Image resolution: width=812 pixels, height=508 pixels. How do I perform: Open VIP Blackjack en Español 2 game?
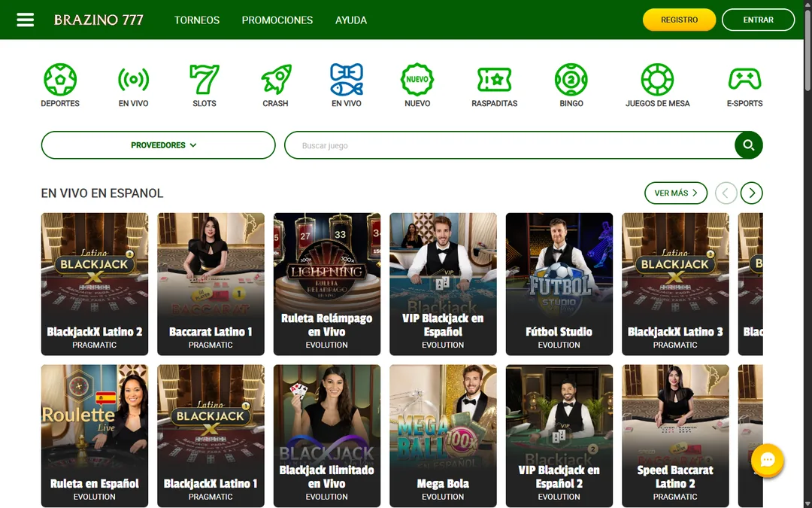(x=559, y=436)
